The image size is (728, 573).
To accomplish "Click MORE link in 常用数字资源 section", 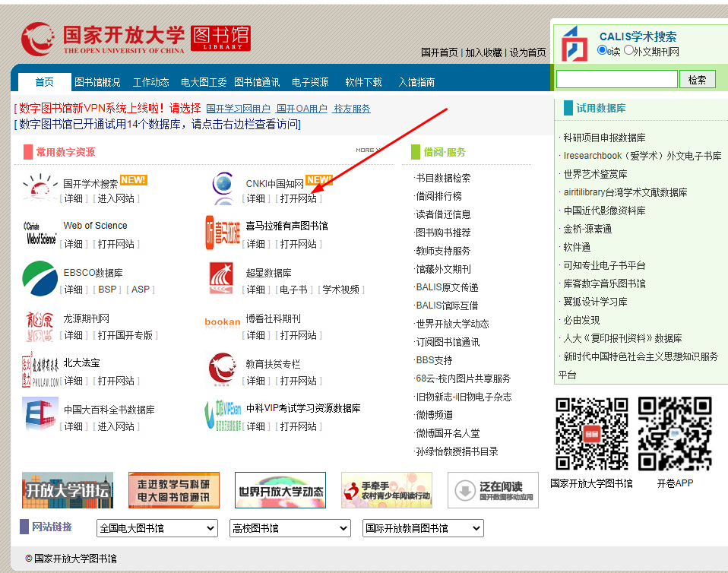I will click(369, 150).
